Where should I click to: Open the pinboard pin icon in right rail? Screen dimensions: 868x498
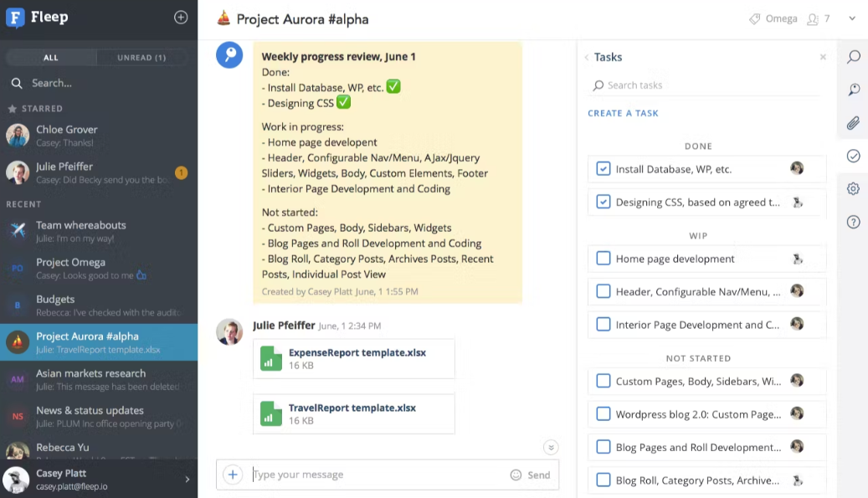(853, 90)
